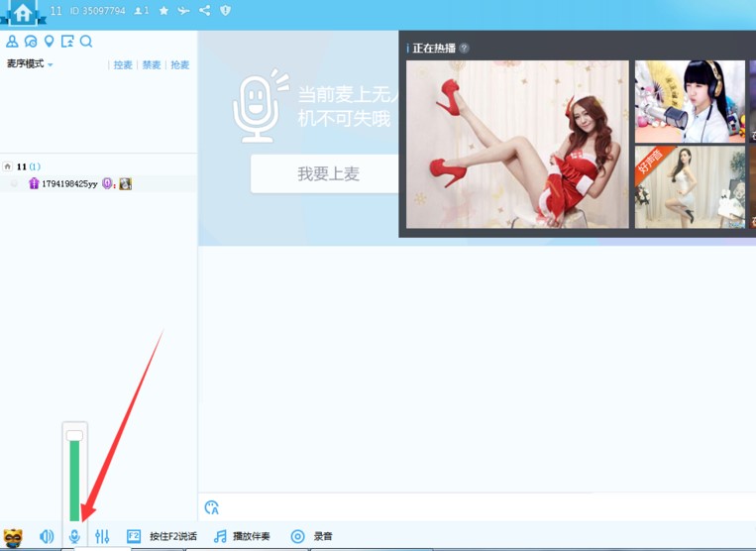
Task: Open the font style icon in chat input
Action: [x=212, y=507]
